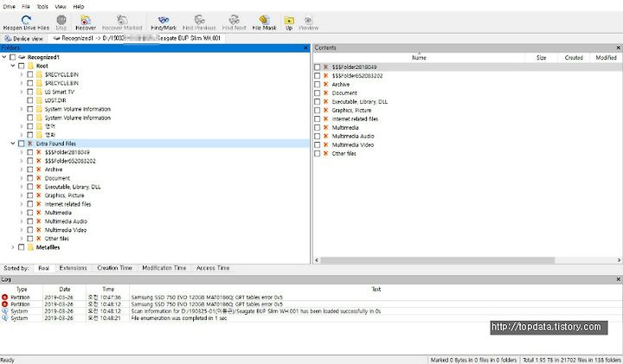This screenshot has width=623, height=364.
Task: Sort Contents by Name column header
Action: pos(419,58)
